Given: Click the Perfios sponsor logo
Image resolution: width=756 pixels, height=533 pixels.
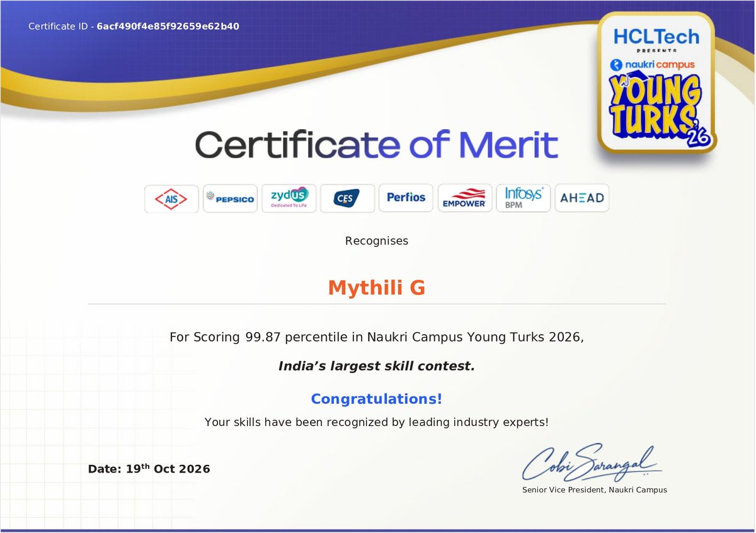Looking at the screenshot, I should [406, 198].
